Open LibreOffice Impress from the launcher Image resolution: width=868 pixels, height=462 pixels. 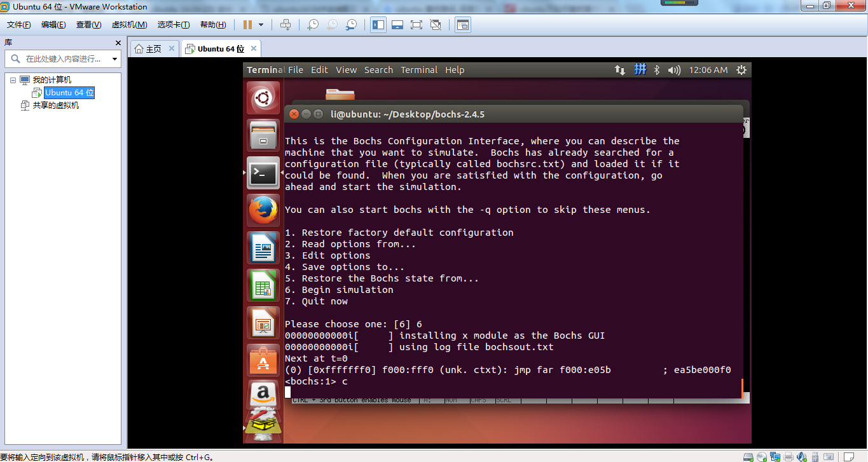click(263, 323)
